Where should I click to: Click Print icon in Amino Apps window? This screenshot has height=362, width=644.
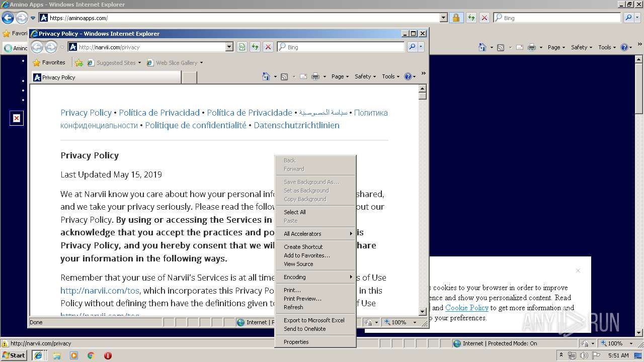pos(532,47)
